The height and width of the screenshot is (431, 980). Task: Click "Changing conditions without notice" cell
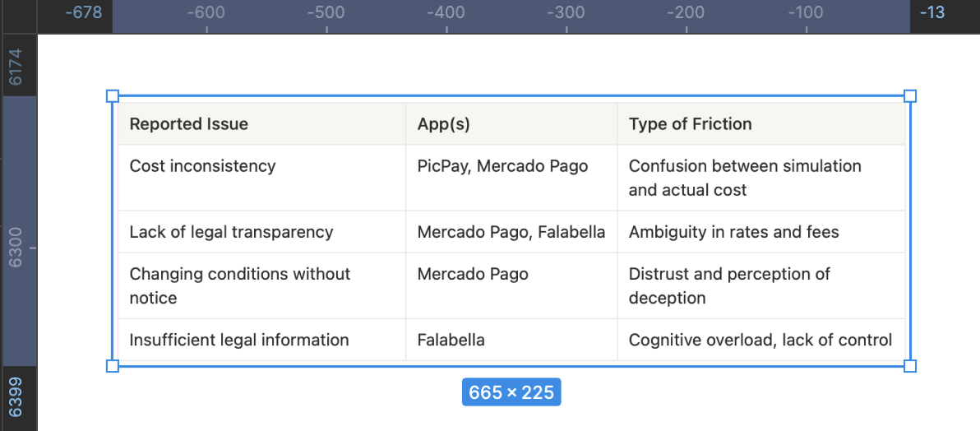click(239, 285)
